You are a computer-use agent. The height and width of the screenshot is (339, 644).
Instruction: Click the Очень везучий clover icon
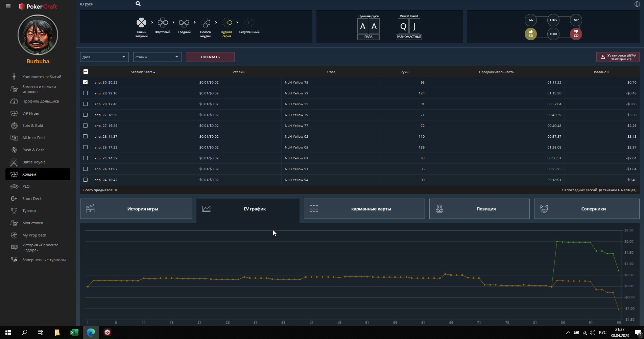[141, 23]
